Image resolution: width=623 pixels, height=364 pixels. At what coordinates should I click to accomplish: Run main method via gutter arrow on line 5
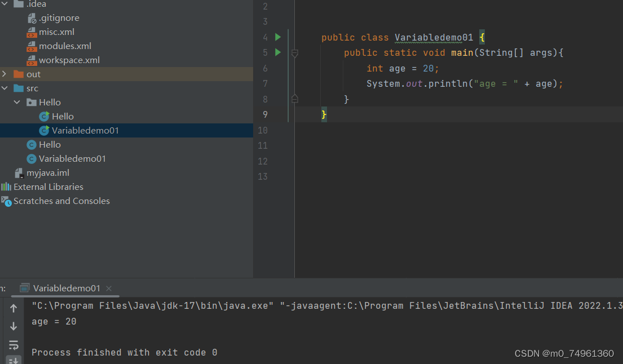pos(278,52)
